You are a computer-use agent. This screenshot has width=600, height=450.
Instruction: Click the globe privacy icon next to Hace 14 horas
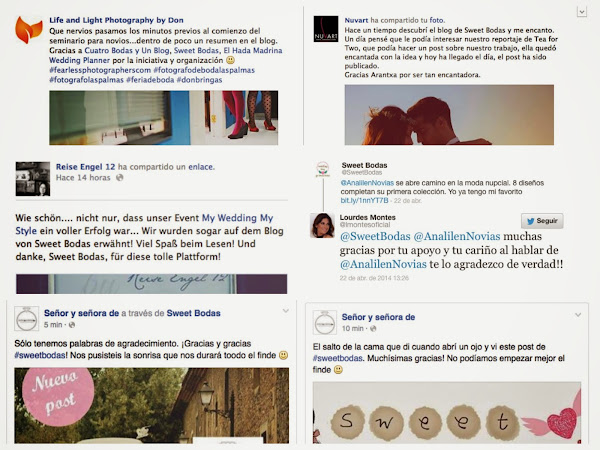120,178
